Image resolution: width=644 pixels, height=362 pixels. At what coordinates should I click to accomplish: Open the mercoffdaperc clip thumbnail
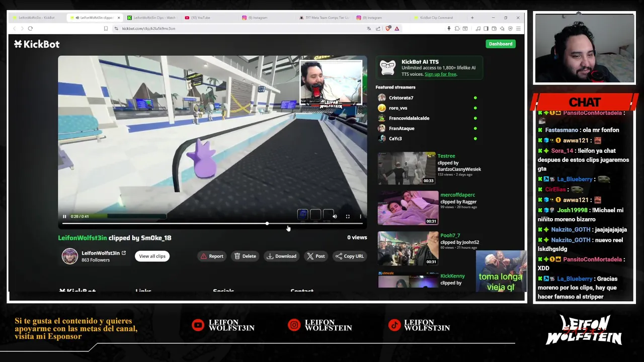(x=408, y=208)
